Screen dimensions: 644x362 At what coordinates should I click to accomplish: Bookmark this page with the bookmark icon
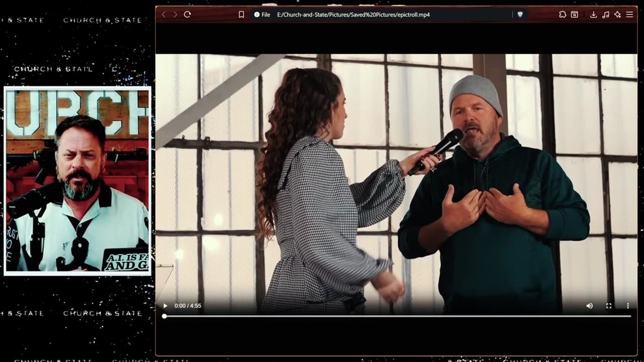pyautogui.click(x=242, y=15)
